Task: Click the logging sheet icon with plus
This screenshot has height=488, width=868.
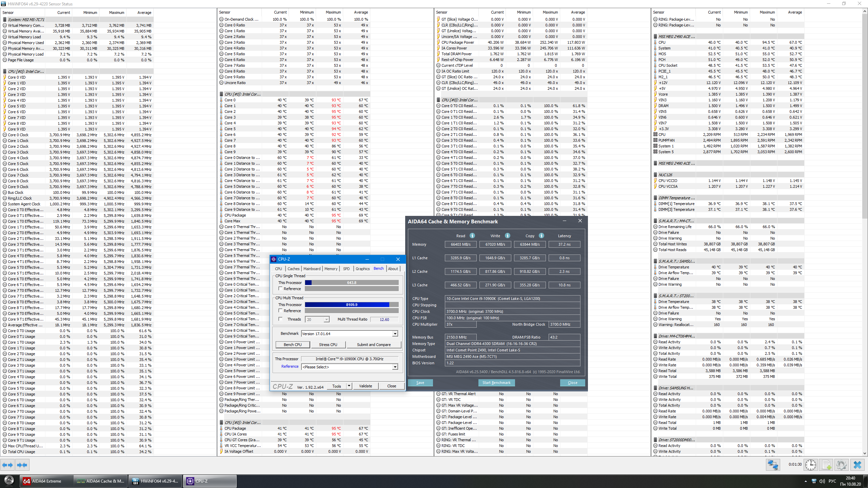Action: (826, 465)
